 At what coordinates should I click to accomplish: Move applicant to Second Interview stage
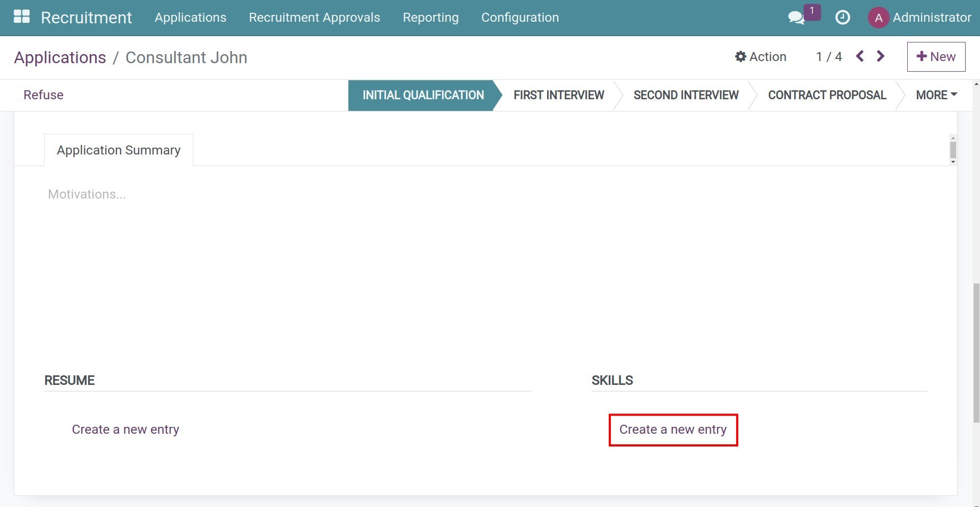[686, 95]
